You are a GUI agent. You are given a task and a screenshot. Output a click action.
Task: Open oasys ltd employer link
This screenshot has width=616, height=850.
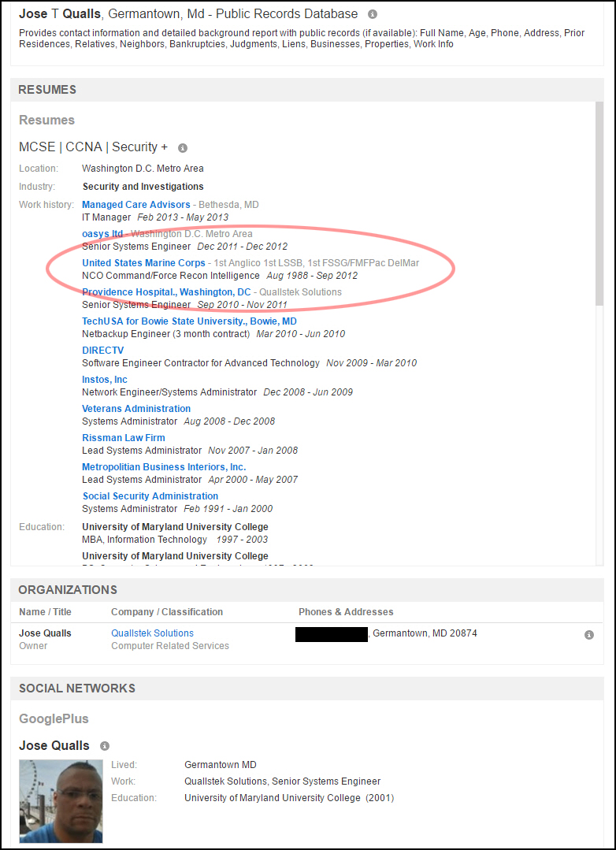(102, 234)
